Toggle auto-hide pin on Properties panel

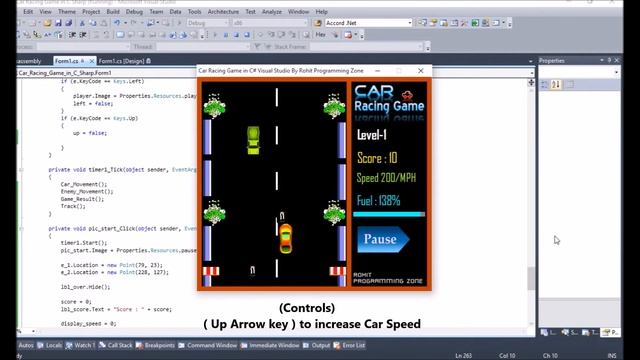click(609, 60)
